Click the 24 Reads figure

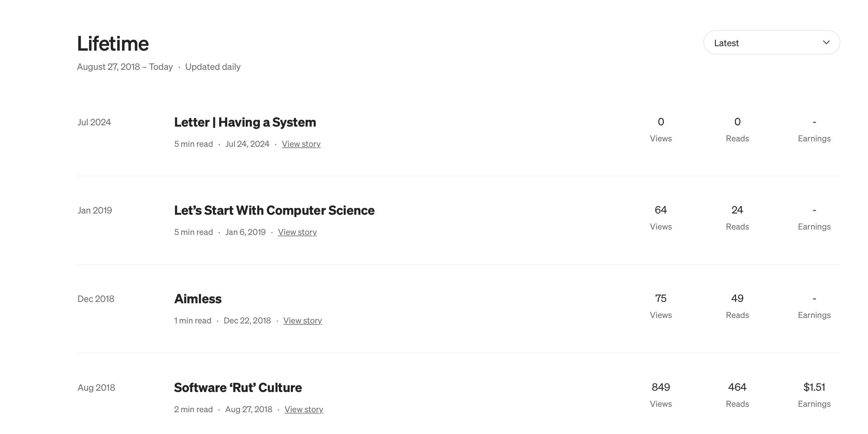737,210
